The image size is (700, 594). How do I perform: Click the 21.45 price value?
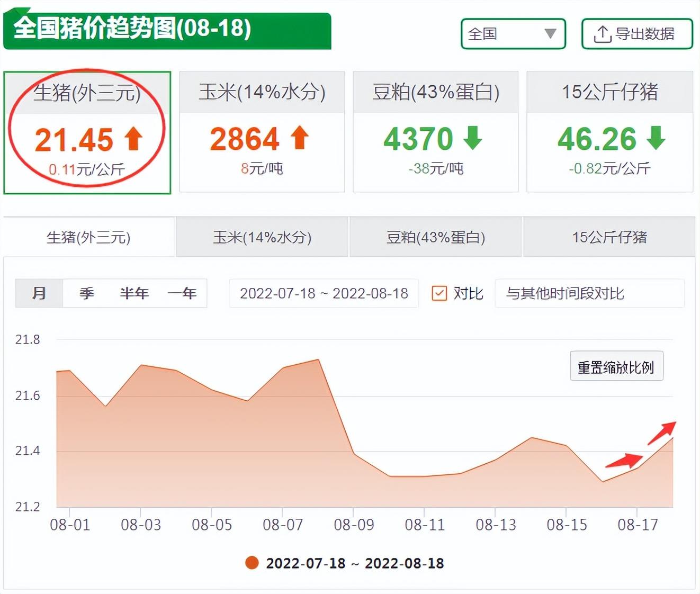click(74, 140)
